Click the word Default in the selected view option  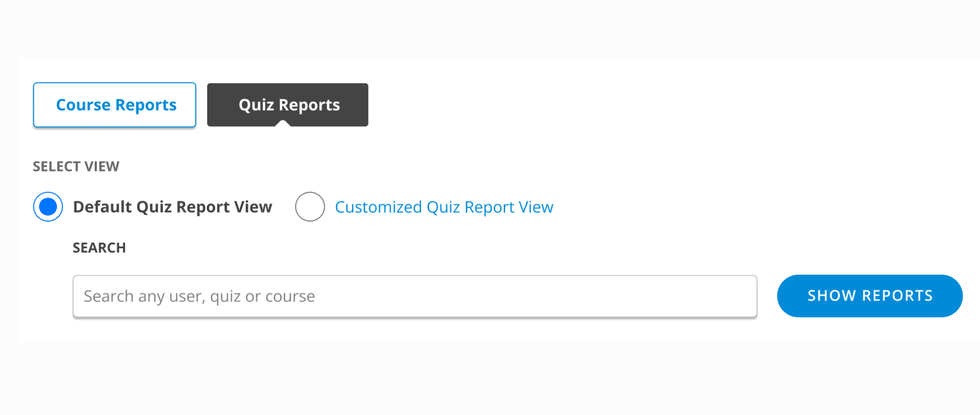pos(102,207)
